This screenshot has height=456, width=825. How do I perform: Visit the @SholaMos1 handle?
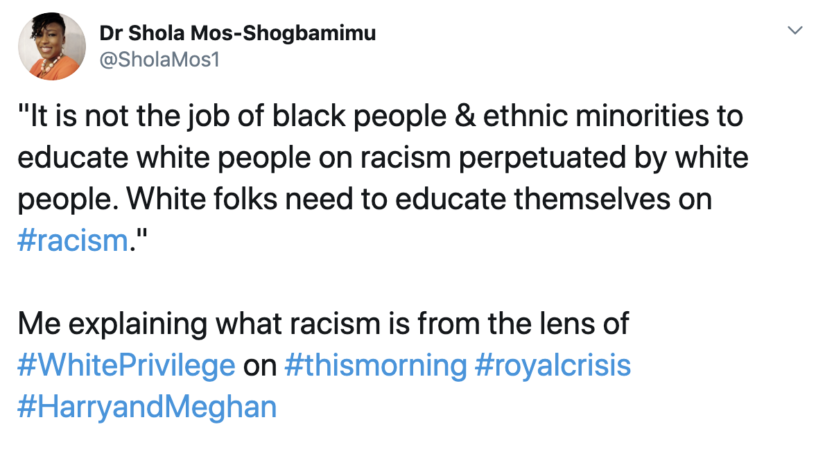click(159, 60)
